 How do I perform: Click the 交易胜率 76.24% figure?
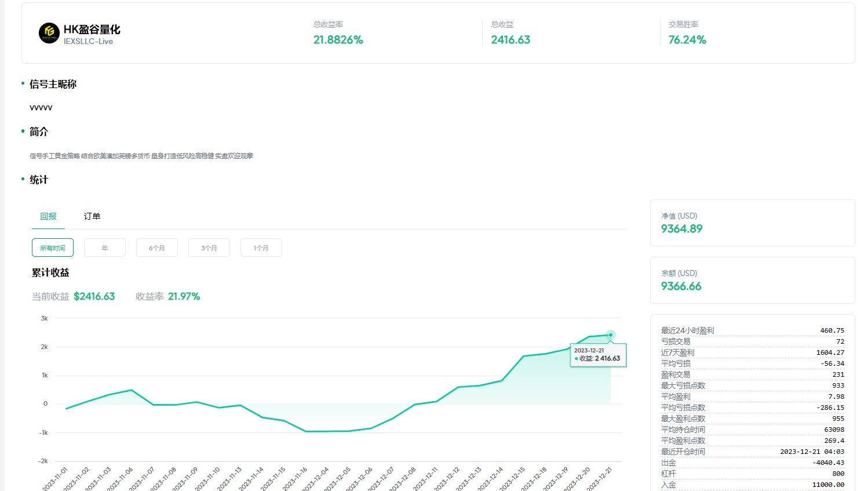click(687, 40)
